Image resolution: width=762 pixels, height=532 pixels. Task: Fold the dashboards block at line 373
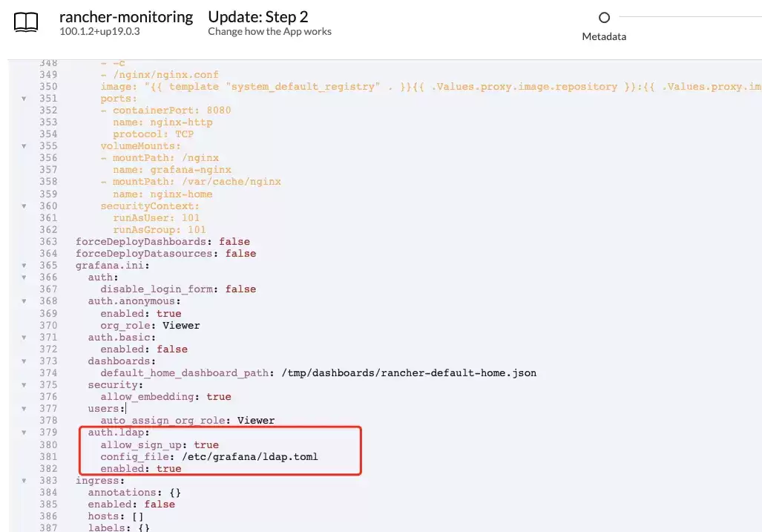coord(24,361)
